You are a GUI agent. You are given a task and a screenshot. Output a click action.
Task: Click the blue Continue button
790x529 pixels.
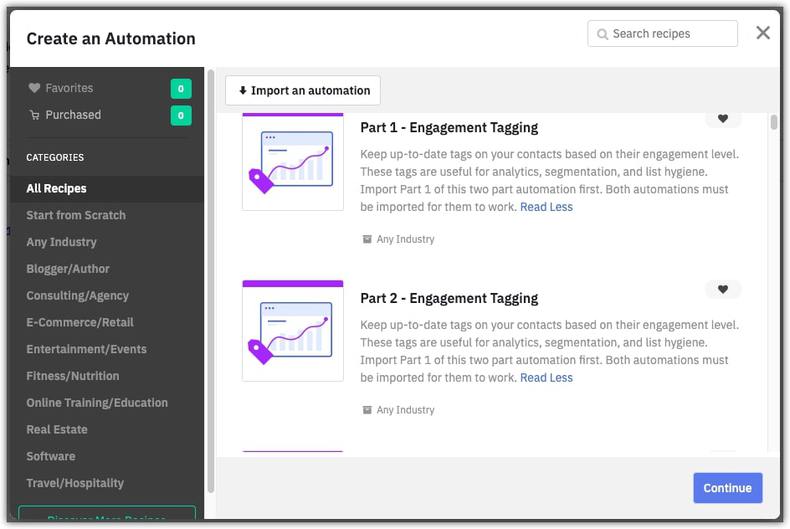[728, 488]
